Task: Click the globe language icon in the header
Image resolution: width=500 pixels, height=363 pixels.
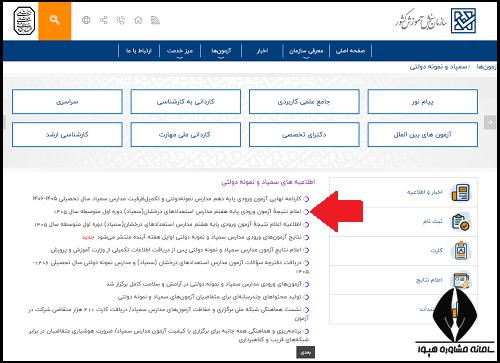Action: 86,20
